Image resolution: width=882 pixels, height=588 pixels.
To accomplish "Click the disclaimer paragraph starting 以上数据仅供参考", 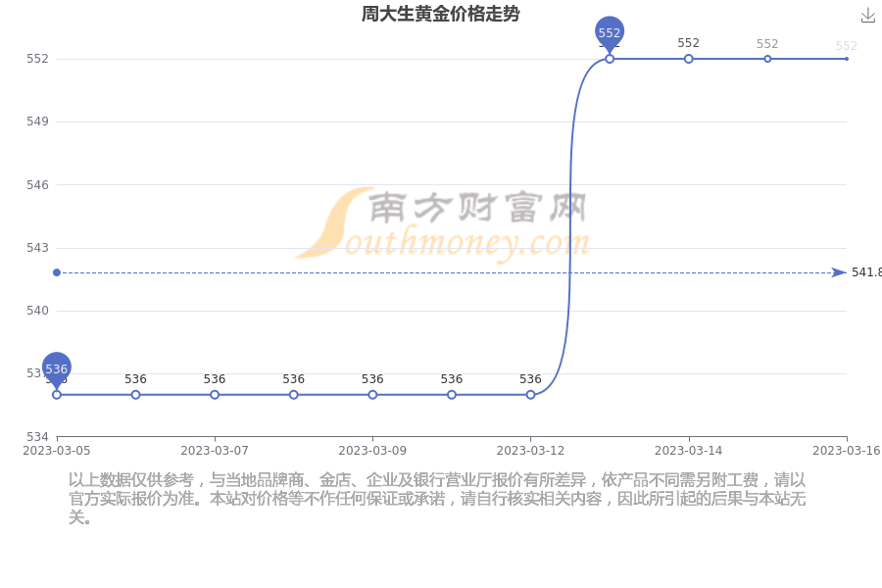I will [437, 498].
